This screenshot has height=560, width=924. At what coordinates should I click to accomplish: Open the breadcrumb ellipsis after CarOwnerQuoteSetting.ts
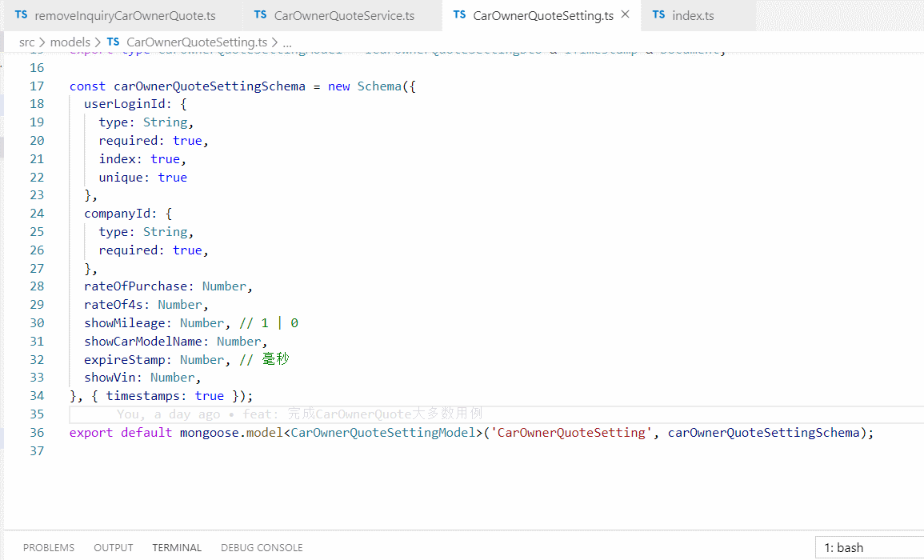pos(286,42)
